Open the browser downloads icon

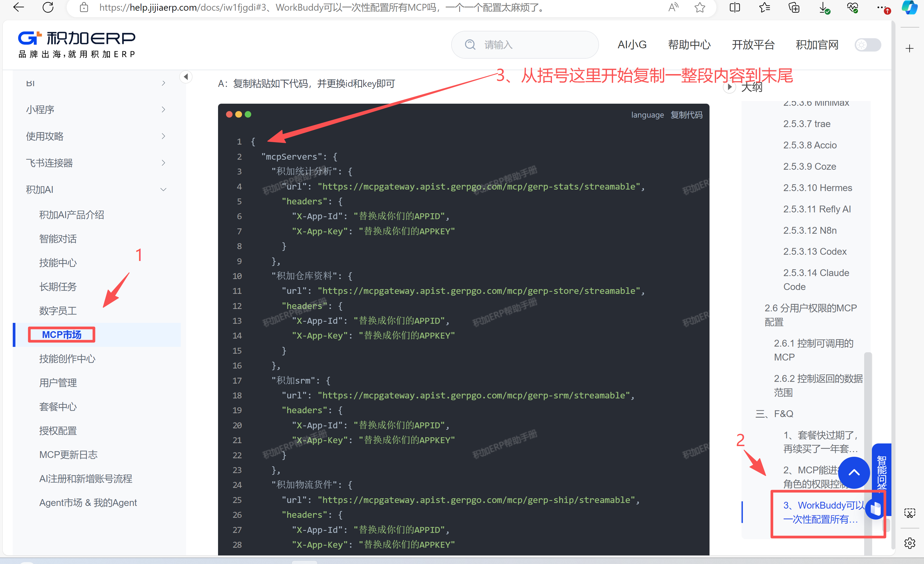[x=824, y=7]
